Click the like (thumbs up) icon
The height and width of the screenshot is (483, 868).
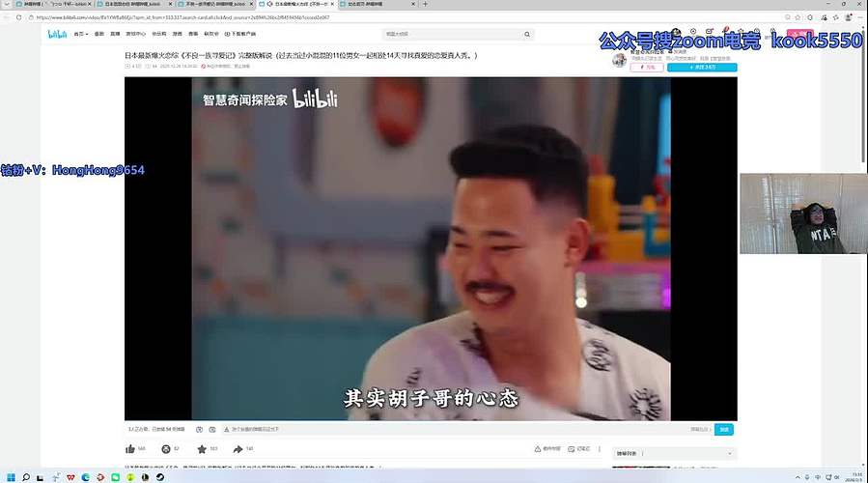[x=130, y=449]
